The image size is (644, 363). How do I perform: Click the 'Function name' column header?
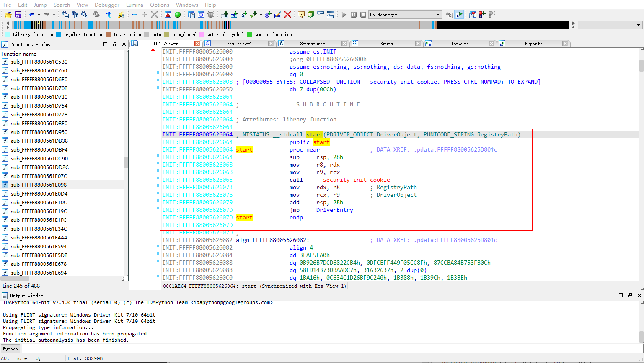click(63, 54)
